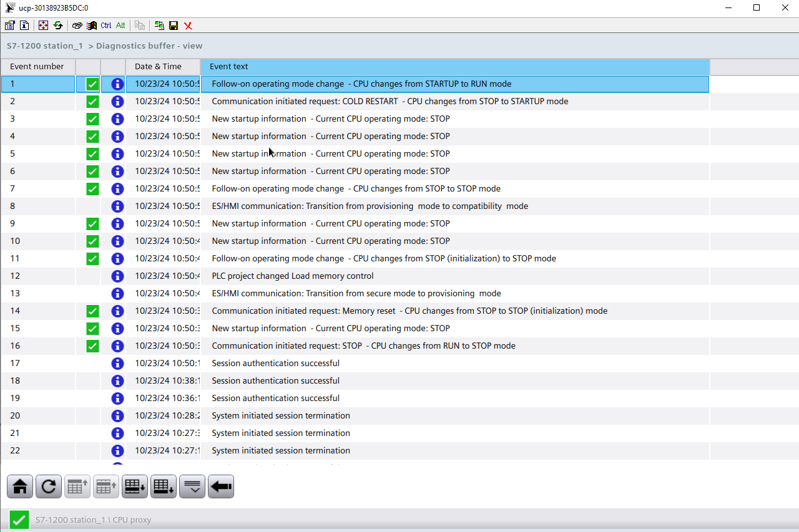The width and height of the screenshot is (799, 532).
Task: Switch VNC viewer to full screen
Action: (43, 26)
